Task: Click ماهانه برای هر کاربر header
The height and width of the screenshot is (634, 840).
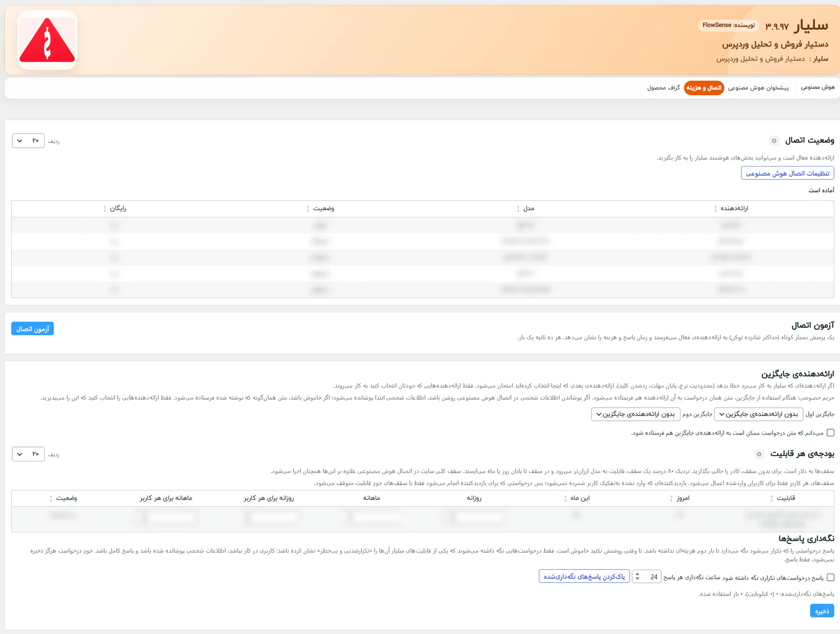Action: click(166, 498)
